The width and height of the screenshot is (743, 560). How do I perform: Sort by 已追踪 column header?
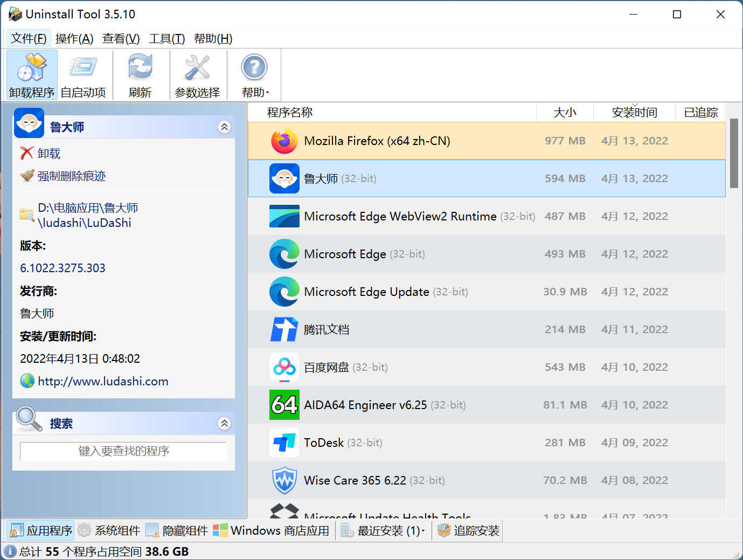click(700, 112)
